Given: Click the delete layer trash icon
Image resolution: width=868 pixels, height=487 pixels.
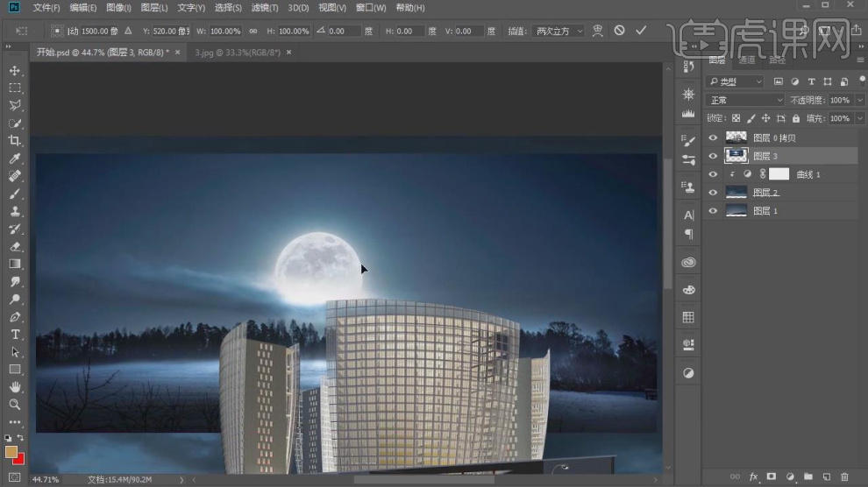Looking at the screenshot, I should (x=844, y=476).
